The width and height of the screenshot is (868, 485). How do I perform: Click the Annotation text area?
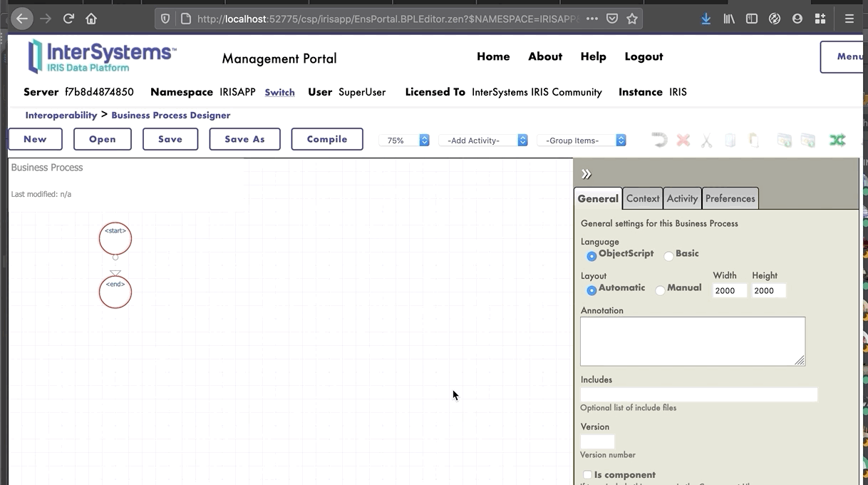point(693,342)
